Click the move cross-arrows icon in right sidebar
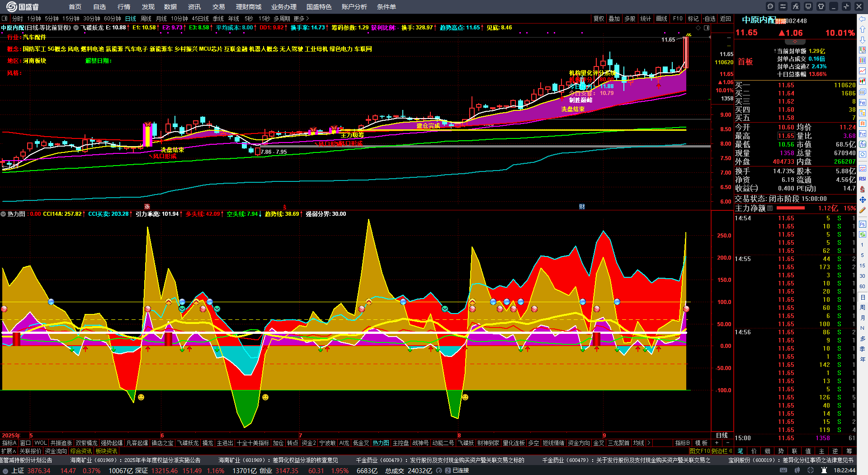This screenshot has width=868, height=475. click(x=863, y=199)
